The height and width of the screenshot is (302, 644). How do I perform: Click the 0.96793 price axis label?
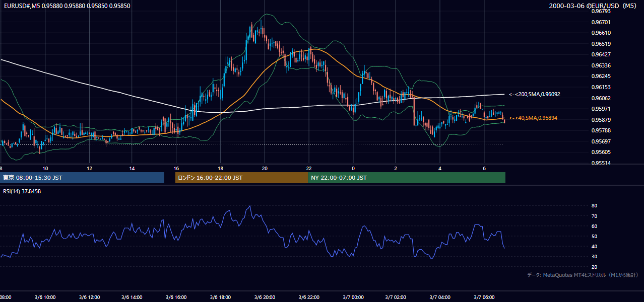(600, 11)
